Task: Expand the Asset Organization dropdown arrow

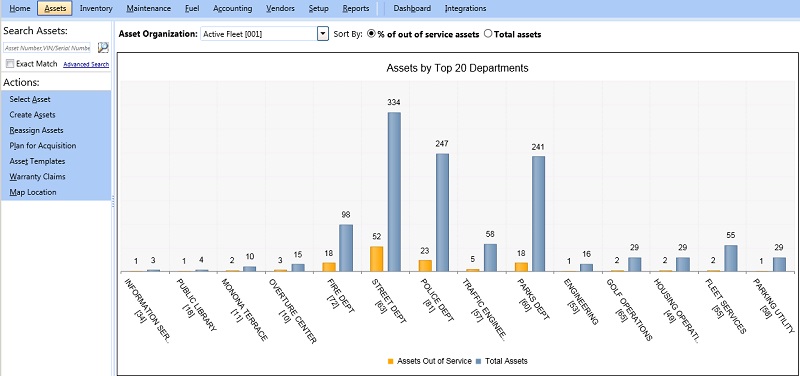Action: [x=322, y=34]
